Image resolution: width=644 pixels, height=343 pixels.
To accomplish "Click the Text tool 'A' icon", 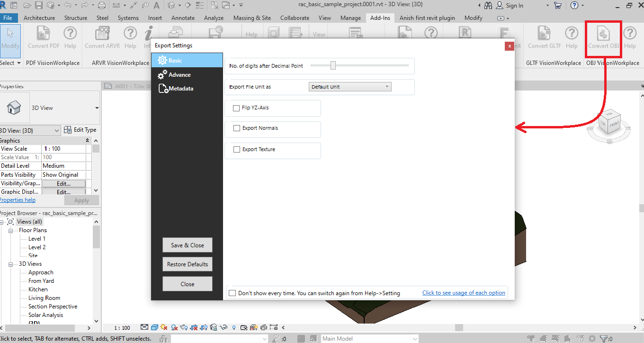I will (156, 6).
